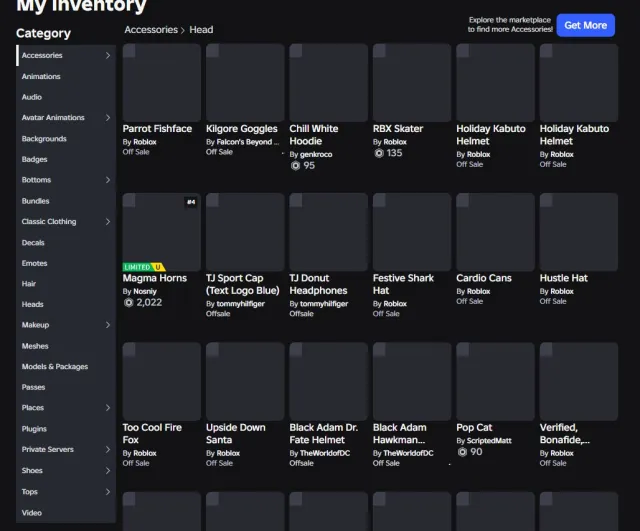Check the Kilgore Goggles selection box
This screenshot has width=640, height=531.
point(213,51)
